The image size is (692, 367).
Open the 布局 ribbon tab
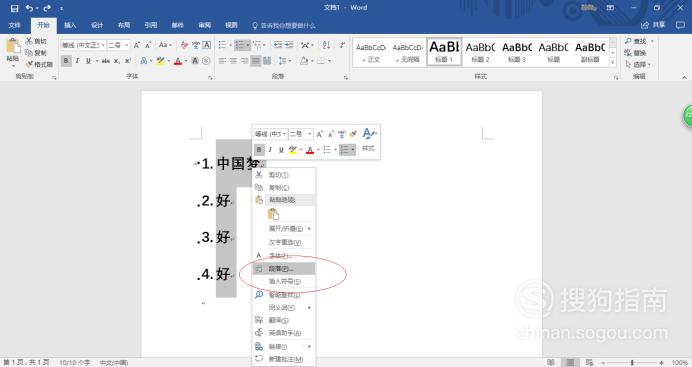pos(124,25)
